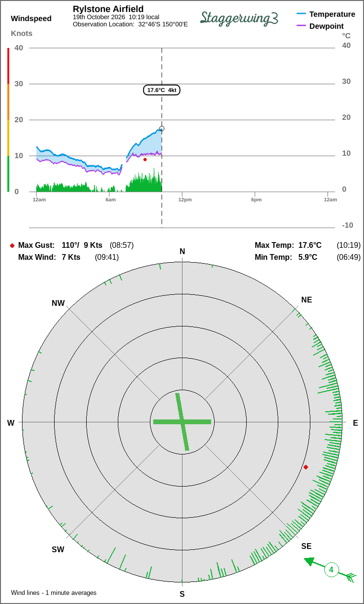This screenshot has width=364, height=604.
Task: Click the N compass label
Action: 182,252
